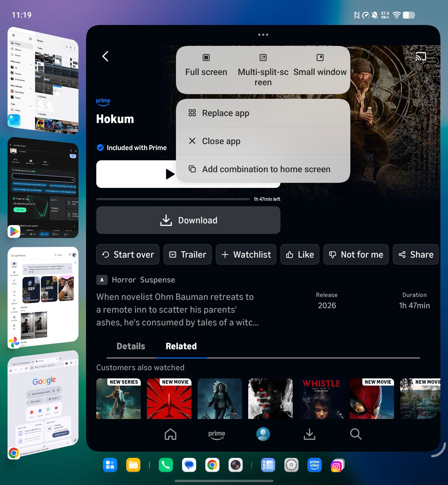
Task: Open Prime Video icon in dock
Action: [314, 465]
